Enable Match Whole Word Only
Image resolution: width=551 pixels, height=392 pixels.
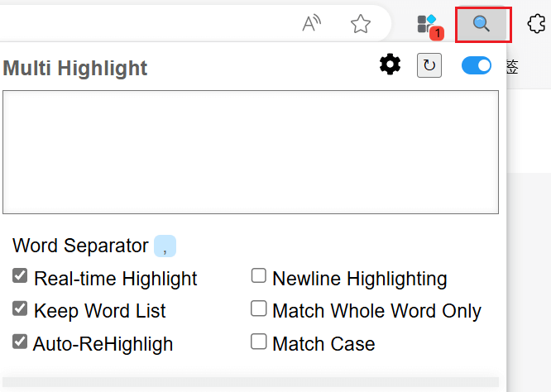(x=259, y=308)
